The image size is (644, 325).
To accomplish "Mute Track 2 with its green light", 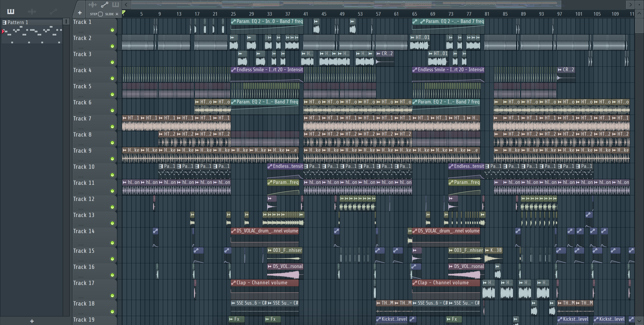I will [112, 46].
